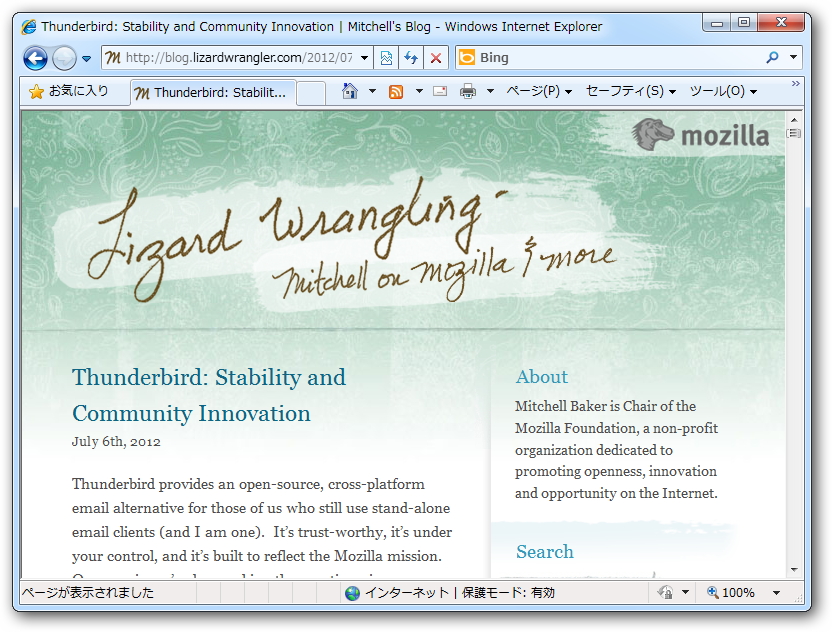
Task: Stop loading the page
Action: (x=436, y=58)
